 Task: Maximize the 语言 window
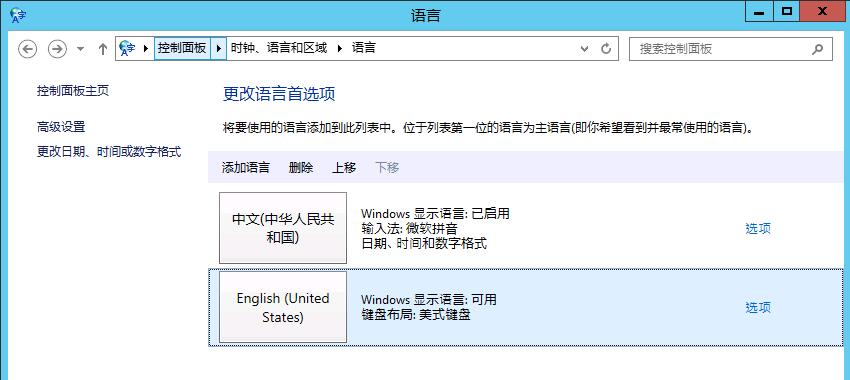click(787, 12)
